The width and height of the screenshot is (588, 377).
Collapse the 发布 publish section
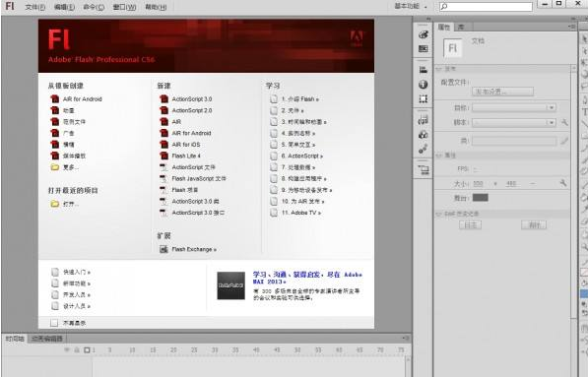(x=439, y=69)
